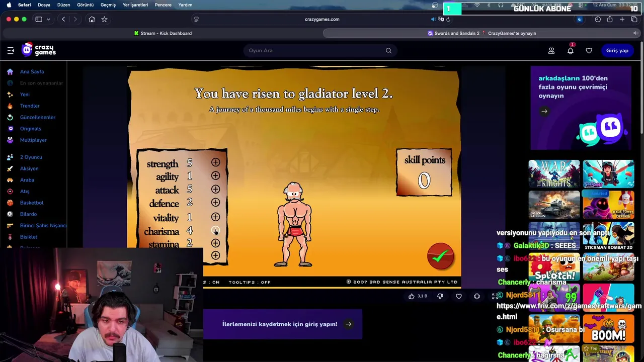Click the crazygames.com address bar
This screenshot has height=362, width=644.
[x=322, y=19]
